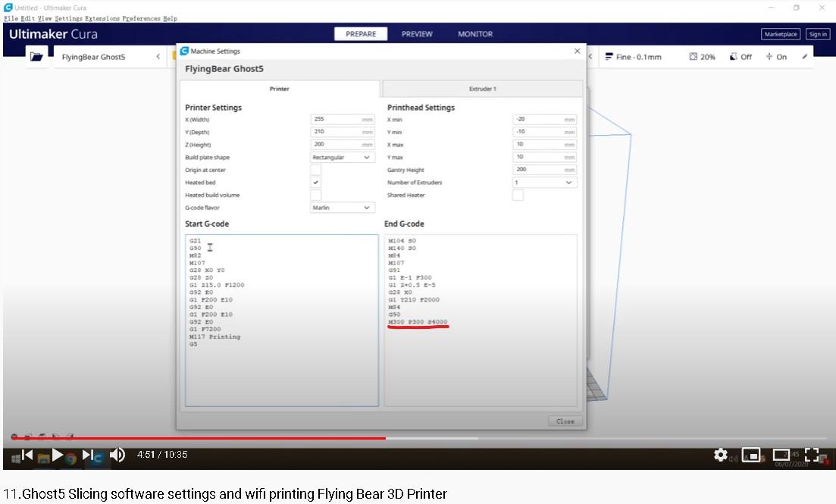Click the Y max input field

(x=544, y=158)
